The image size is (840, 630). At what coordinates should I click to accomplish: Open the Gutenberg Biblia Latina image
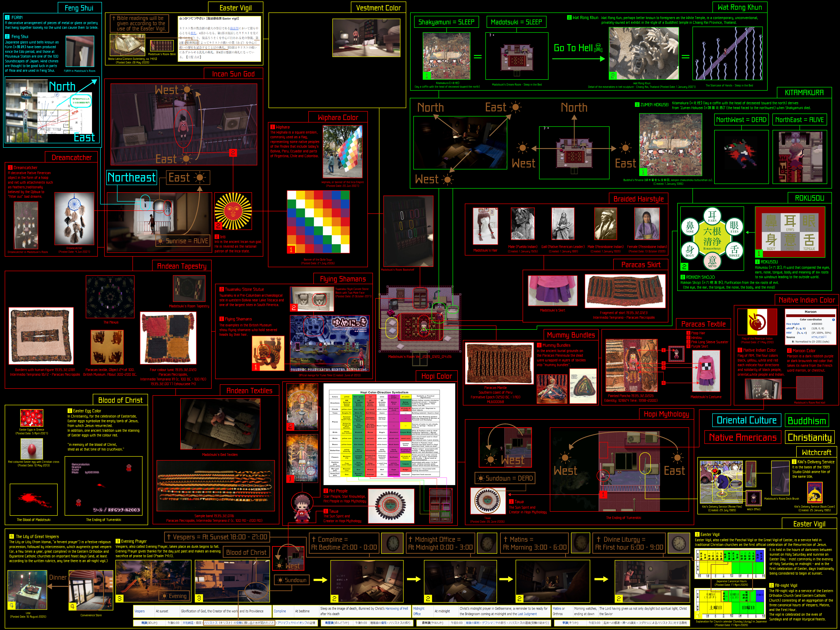(127, 45)
